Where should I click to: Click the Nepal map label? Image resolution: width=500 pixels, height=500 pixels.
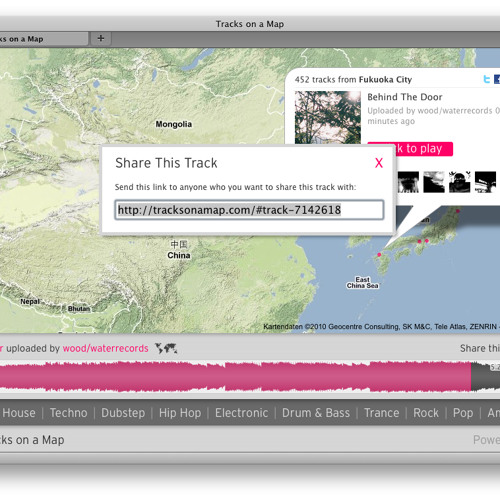pyautogui.click(x=30, y=302)
